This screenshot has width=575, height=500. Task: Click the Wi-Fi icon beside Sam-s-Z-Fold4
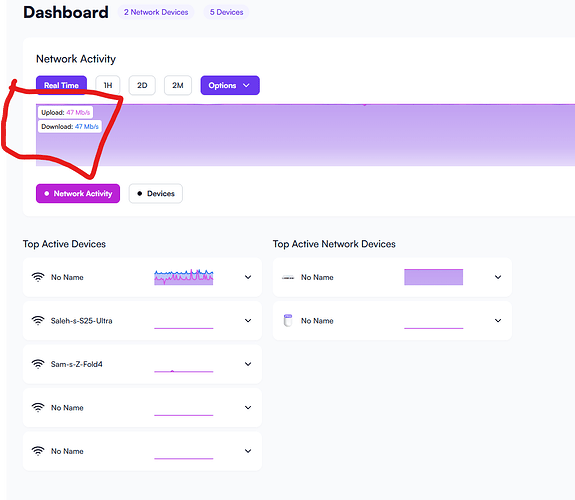tap(38, 364)
